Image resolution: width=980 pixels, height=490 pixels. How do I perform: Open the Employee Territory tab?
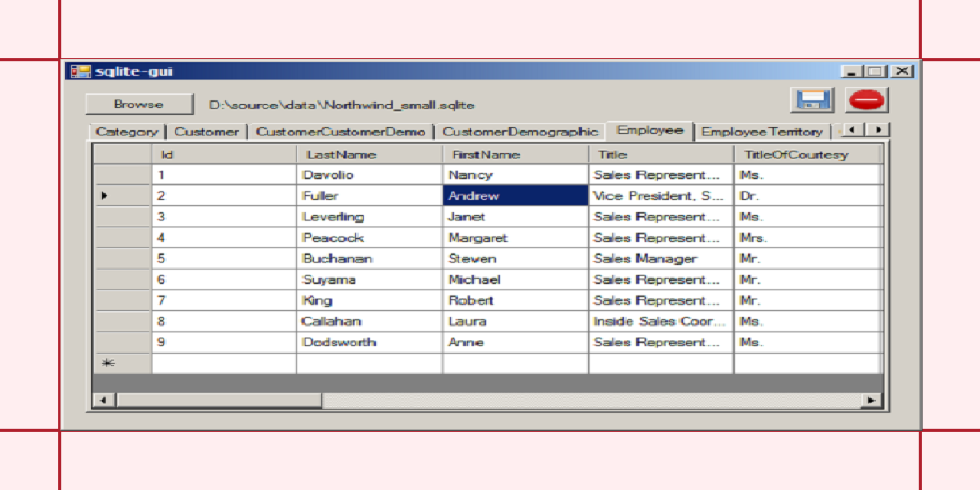(x=763, y=131)
